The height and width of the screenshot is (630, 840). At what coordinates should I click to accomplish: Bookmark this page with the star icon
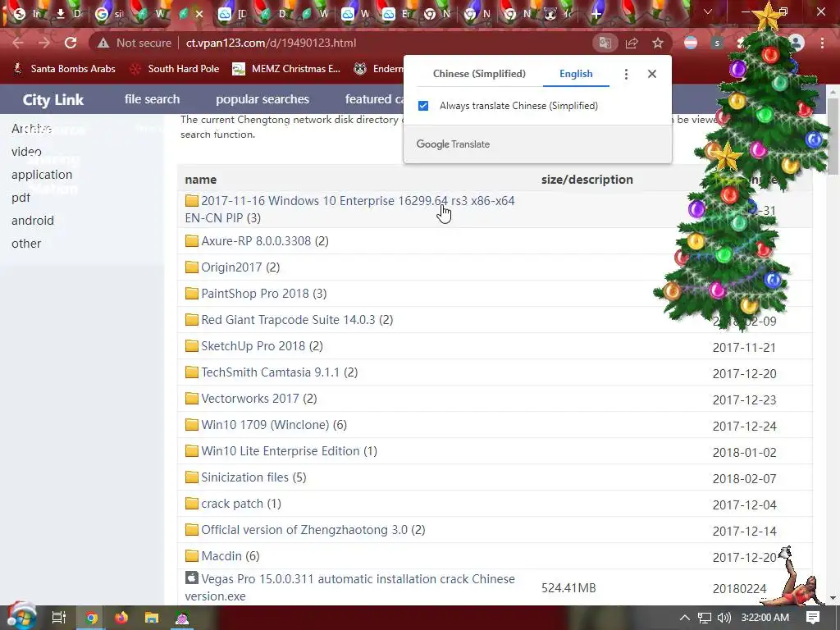(x=658, y=43)
